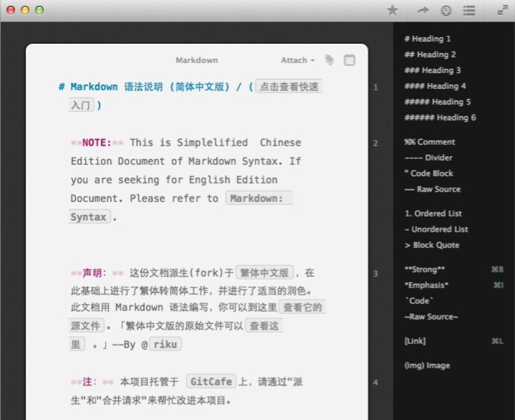Click the bold 注: text
The width and height of the screenshot is (515, 420).
tap(90, 381)
